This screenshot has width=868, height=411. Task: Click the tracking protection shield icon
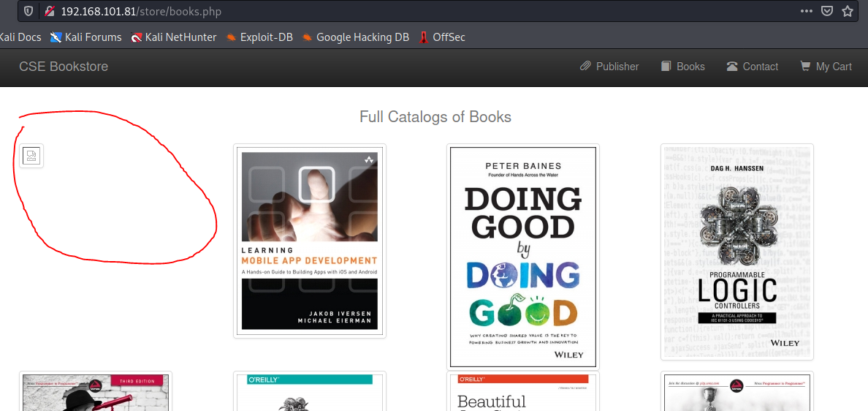28,11
